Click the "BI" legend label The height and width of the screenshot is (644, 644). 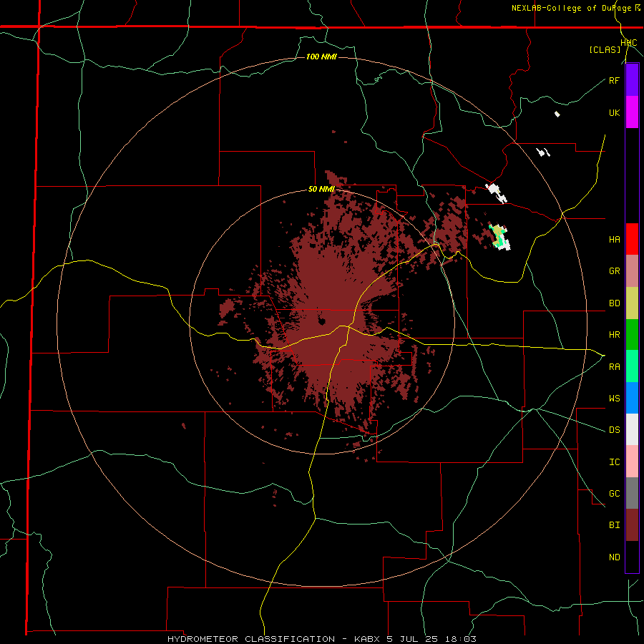(614, 525)
